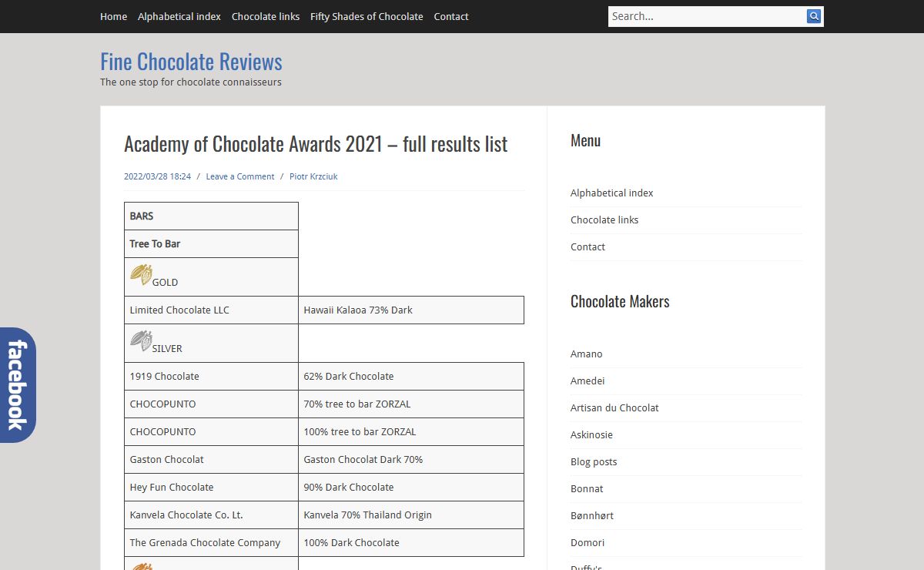Select the Limited Chocolate LLC cell

pos(211,310)
